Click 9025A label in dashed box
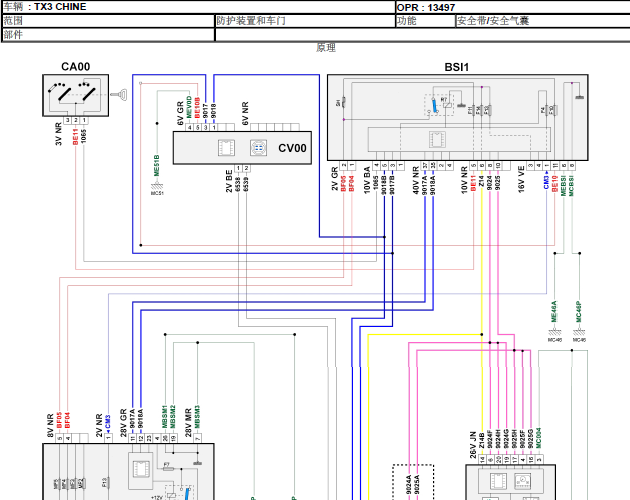The image size is (630, 500). tap(417, 485)
